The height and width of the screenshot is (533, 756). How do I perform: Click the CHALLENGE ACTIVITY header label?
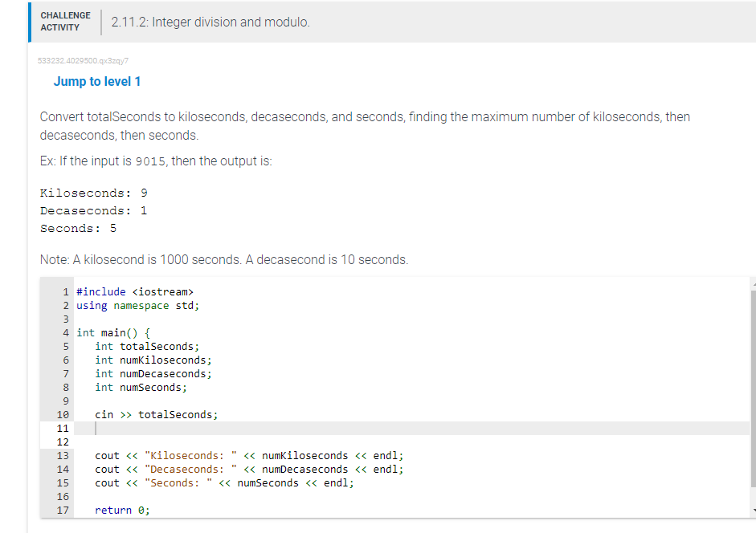point(65,22)
